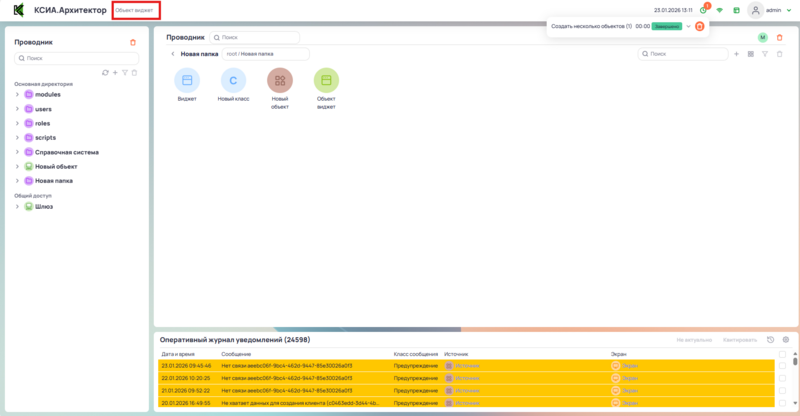Toggle select-all checkbox in notification journal header
The width and height of the screenshot is (800, 416).
(782, 354)
